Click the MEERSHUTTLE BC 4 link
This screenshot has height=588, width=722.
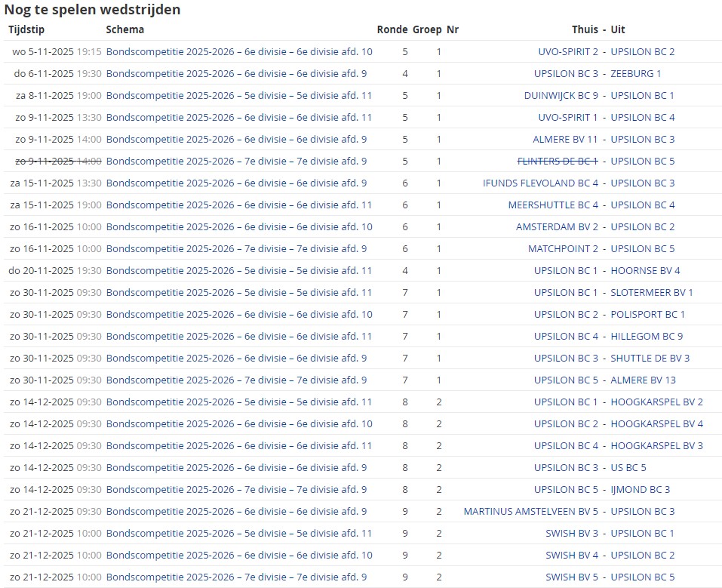[x=553, y=205]
